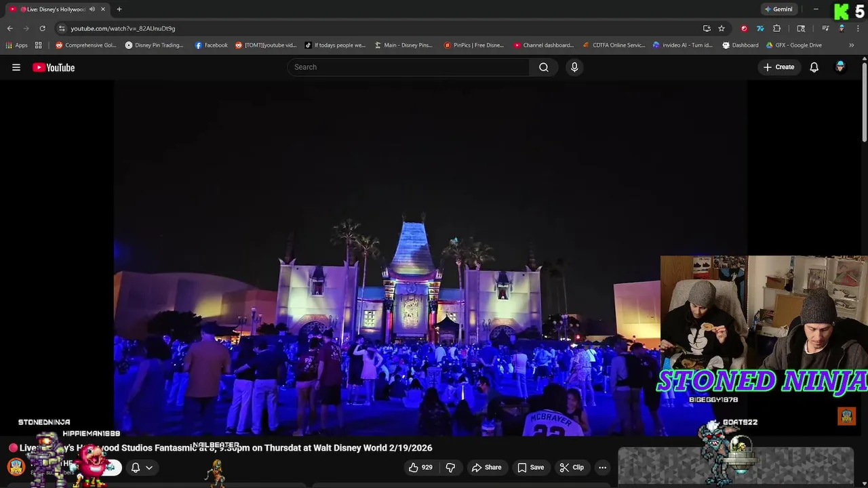Create a Clip of this stream
The height and width of the screenshot is (488, 868).
(x=572, y=467)
